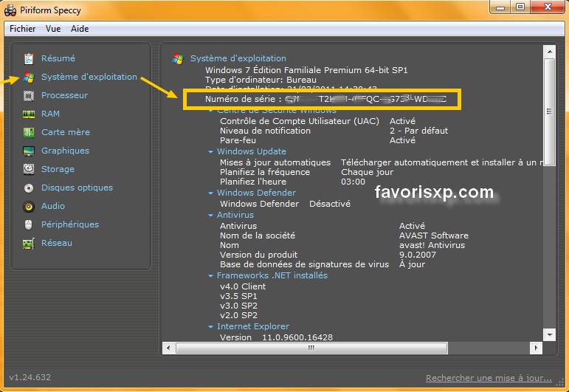The image size is (569, 392).
Task: Click the Carte mère board icon
Action: [29, 132]
